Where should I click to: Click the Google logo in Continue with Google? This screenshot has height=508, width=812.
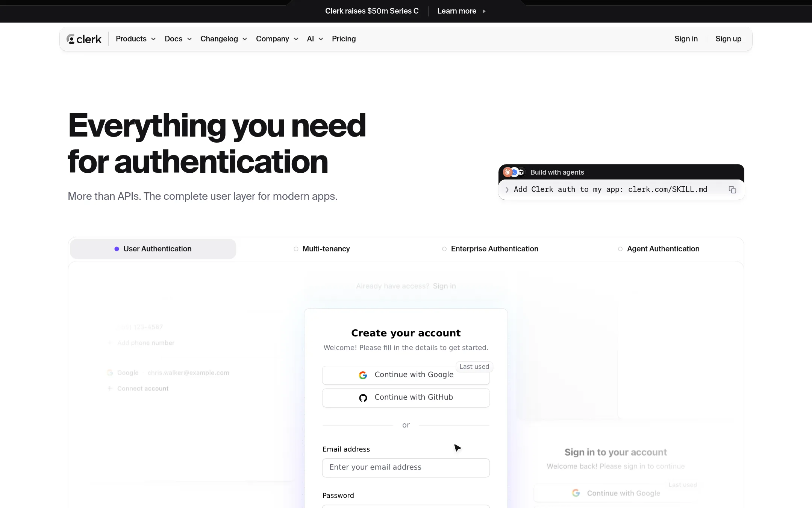click(x=363, y=375)
